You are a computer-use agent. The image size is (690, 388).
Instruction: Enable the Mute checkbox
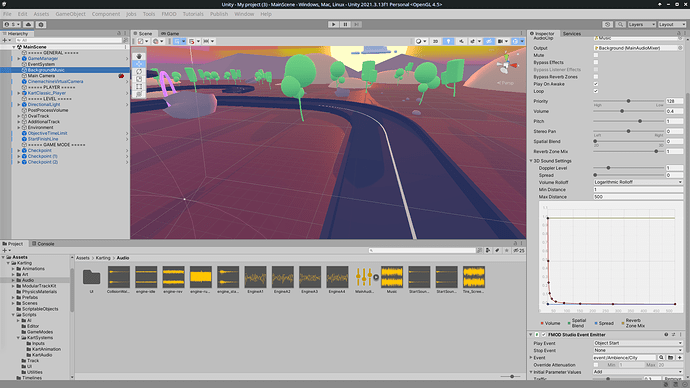(x=596, y=55)
